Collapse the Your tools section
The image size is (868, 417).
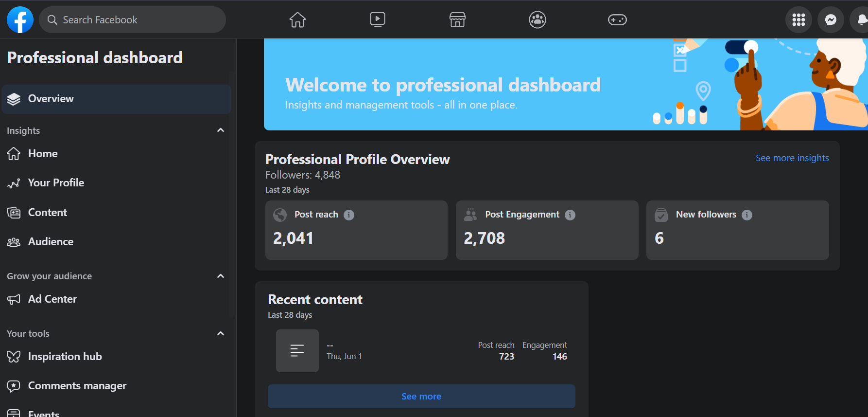[221, 333]
